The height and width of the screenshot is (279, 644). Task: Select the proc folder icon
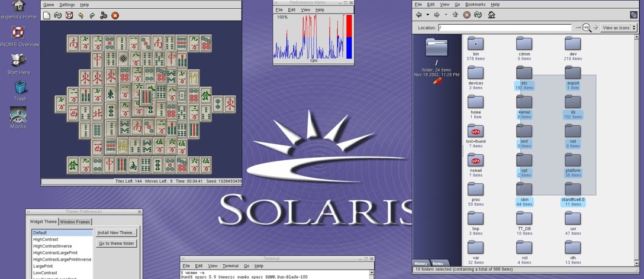[476, 189]
